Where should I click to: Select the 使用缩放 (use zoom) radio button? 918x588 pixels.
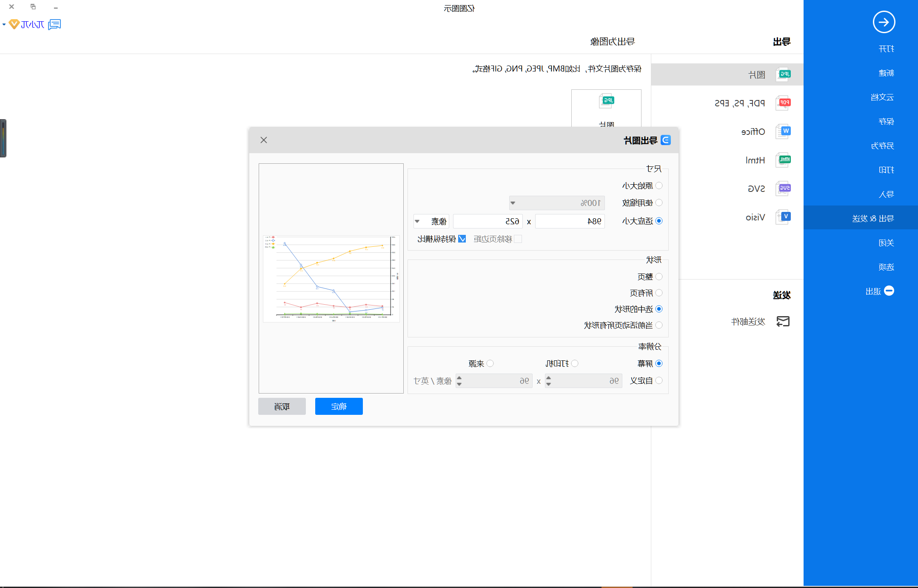[x=659, y=203]
